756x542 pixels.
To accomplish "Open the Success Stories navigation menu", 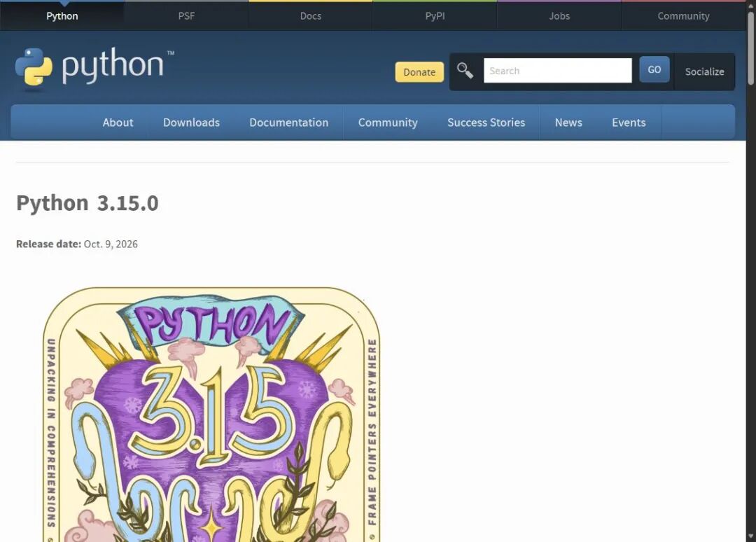I will 486,123.
